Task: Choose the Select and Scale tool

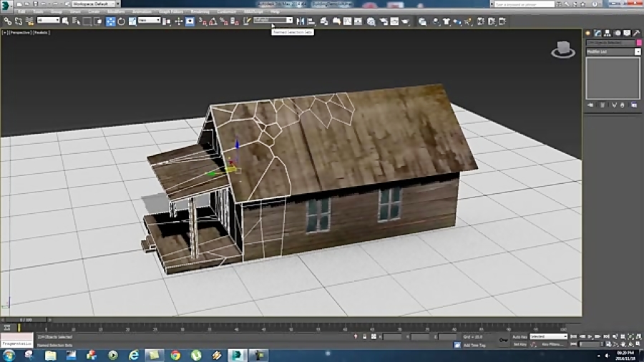Action: click(x=132, y=21)
